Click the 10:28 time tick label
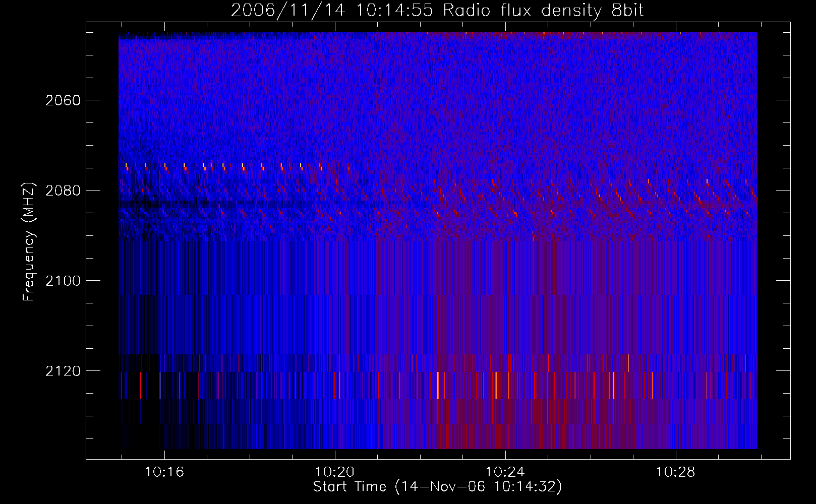Screen dimensions: 816x504 pyautogui.click(x=675, y=472)
